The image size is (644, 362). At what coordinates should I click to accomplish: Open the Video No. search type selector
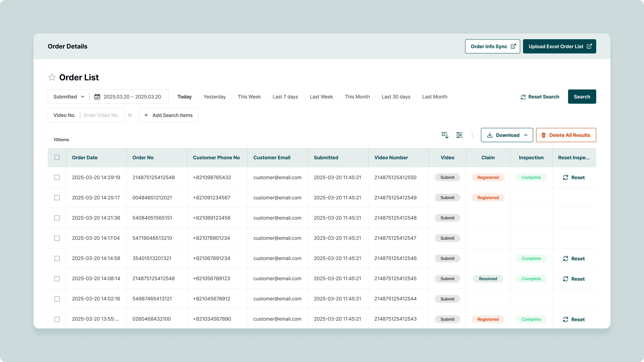coord(64,115)
